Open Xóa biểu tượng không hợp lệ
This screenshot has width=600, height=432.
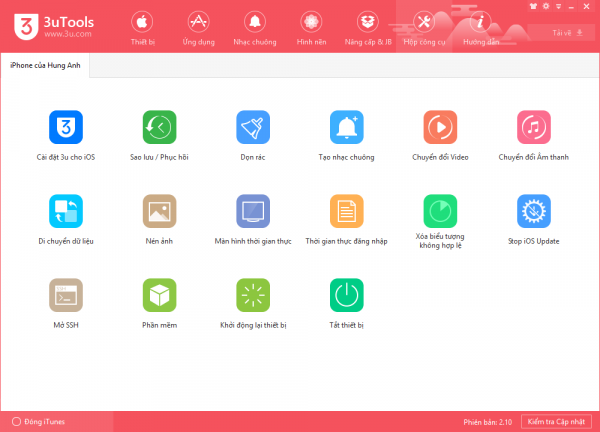coord(440,211)
